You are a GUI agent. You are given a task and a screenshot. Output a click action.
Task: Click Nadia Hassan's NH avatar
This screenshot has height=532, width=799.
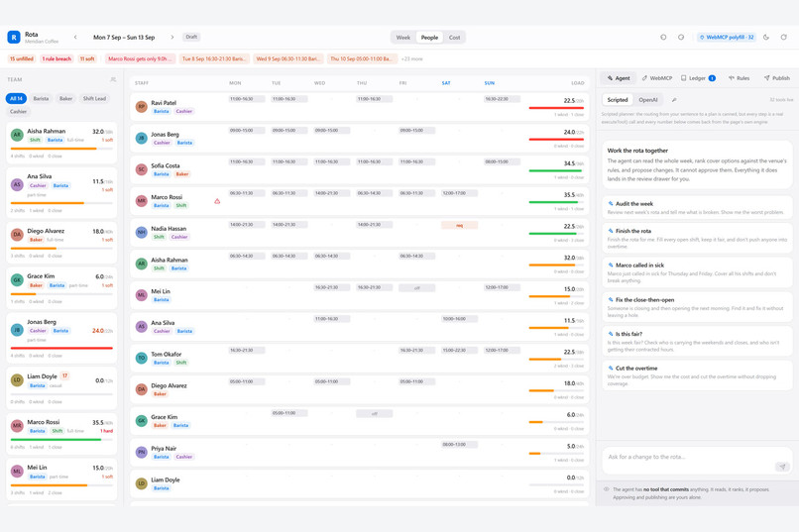141,232
